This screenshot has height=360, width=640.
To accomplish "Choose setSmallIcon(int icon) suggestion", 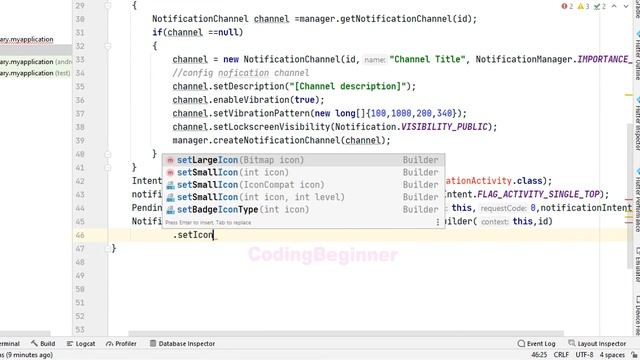I will [x=303, y=172].
